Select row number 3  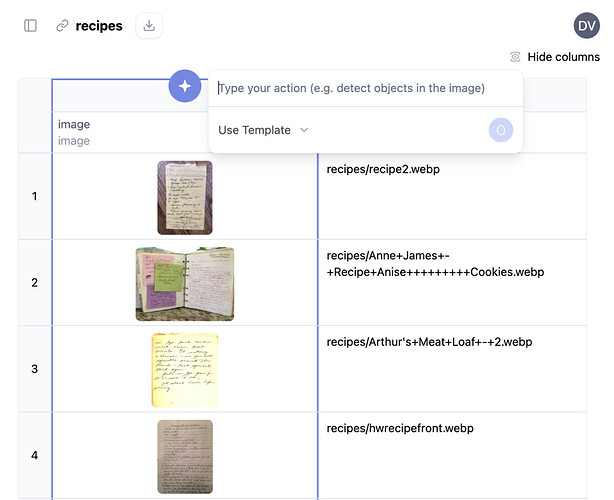pos(34,369)
